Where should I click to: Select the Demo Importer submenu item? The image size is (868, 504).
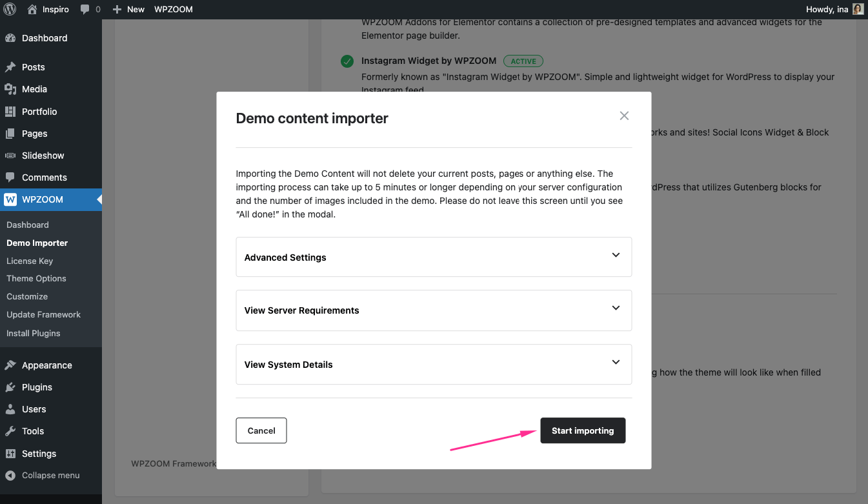(x=37, y=243)
